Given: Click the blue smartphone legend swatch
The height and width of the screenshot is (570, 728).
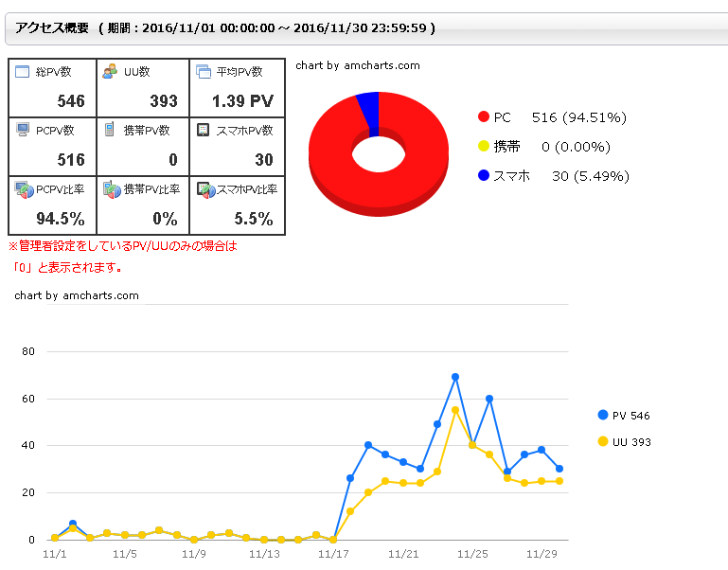Looking at the screenshot, I should point(484,176).
